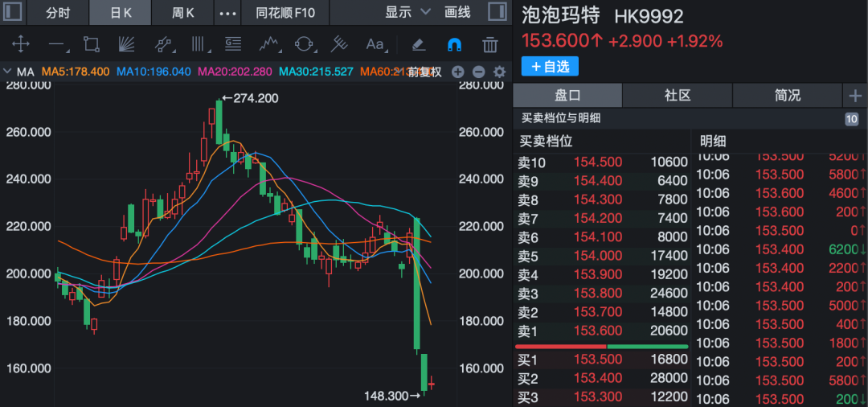Screen dimensions: 868x407
Task: Select the pitchfork drawing tool
Action: coord(340,44)
